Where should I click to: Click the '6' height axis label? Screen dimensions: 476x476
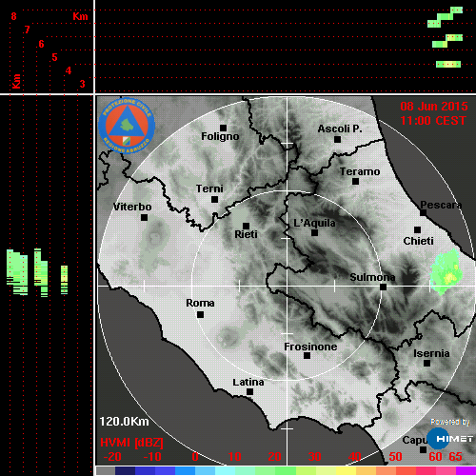pyautogui.click(x=41, y=44)
